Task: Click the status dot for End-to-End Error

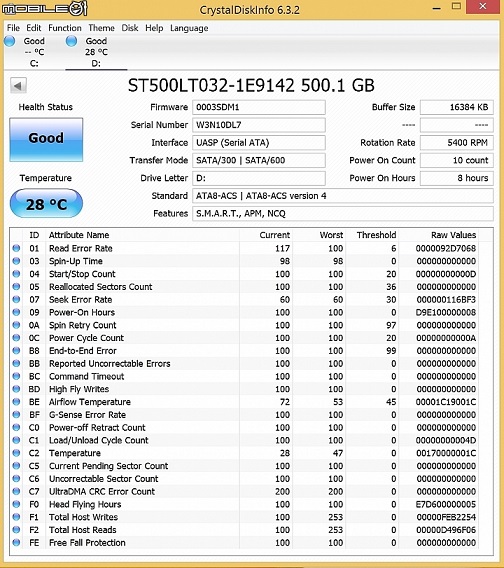Action: (x=16, y=351)
